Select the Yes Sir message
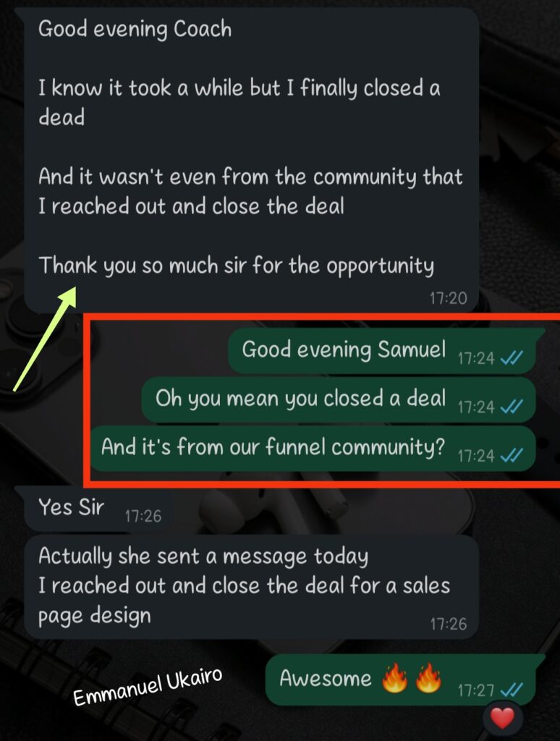Image resolution: width=560 pixels, height=741 pixels. click(x=98, y=509)
